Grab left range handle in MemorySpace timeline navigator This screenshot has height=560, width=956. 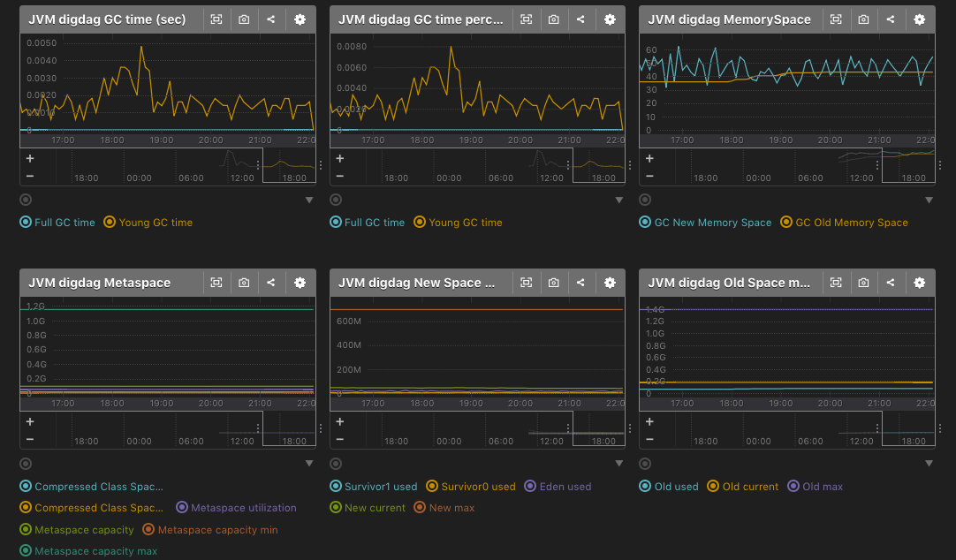click(x=879, y=165)
